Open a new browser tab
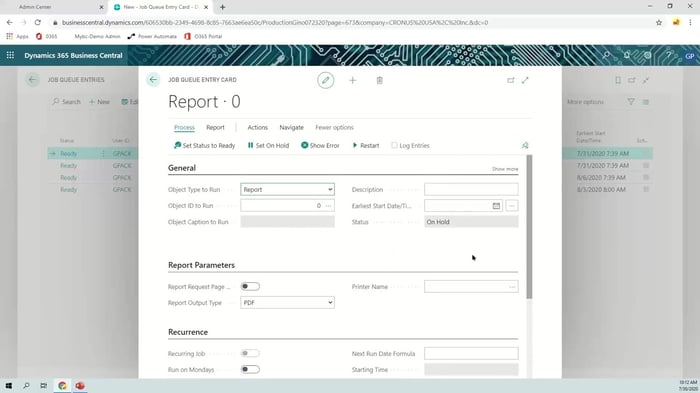700x393 pixels. pos(222,7)
